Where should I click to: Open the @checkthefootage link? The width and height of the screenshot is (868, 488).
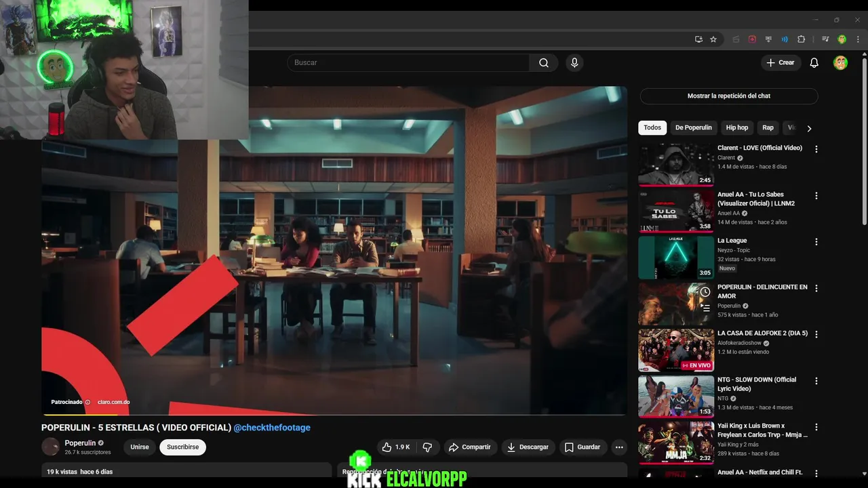pyautogui.click(x=272, y=428)
